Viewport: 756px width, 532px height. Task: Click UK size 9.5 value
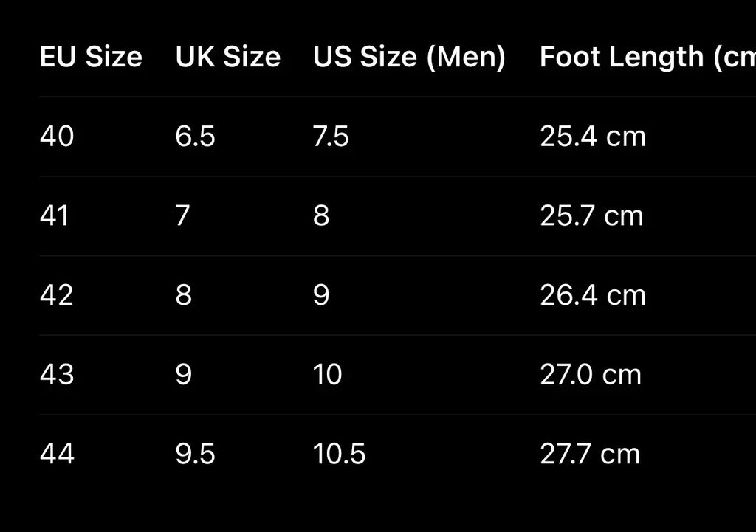195,454
